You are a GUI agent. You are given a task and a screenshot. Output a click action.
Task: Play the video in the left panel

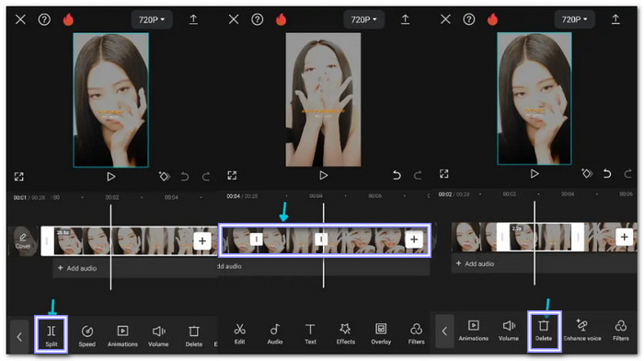[111, 177]
